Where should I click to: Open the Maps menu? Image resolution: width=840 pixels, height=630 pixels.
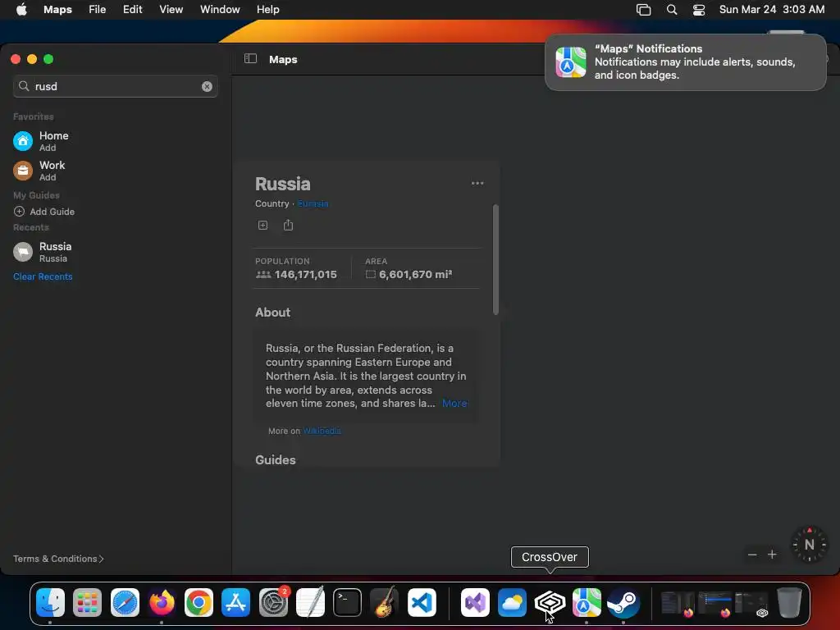click(58, 9)
